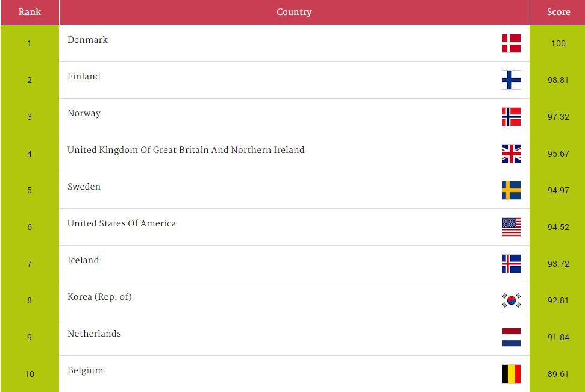
Task: Click Denmark's score of 100
Action: (x=558, y=43)
